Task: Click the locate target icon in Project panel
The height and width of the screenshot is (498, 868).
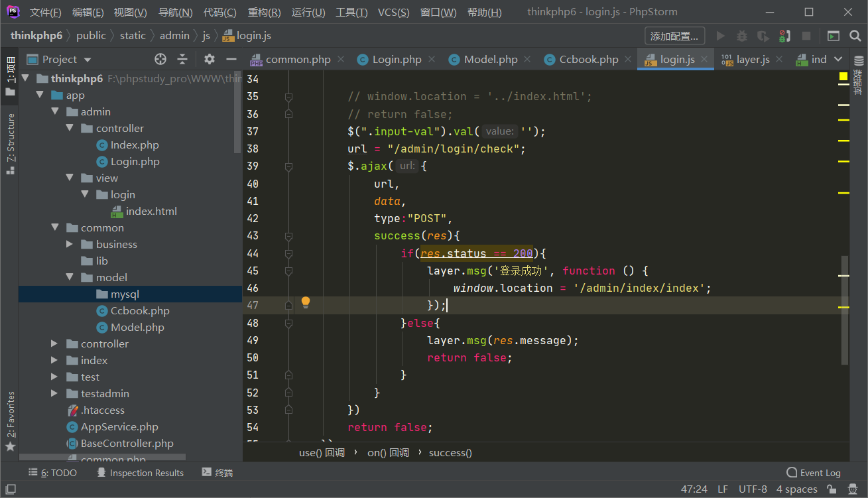Action: tap(160, 59)
